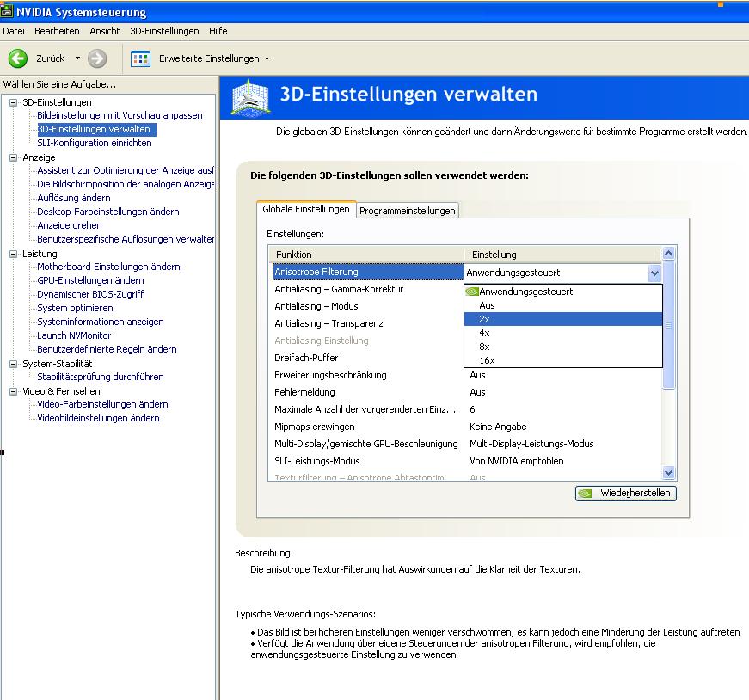Select 8x anisotropic filtering option
Screen dimensions: 749x700
coord(563,347)
